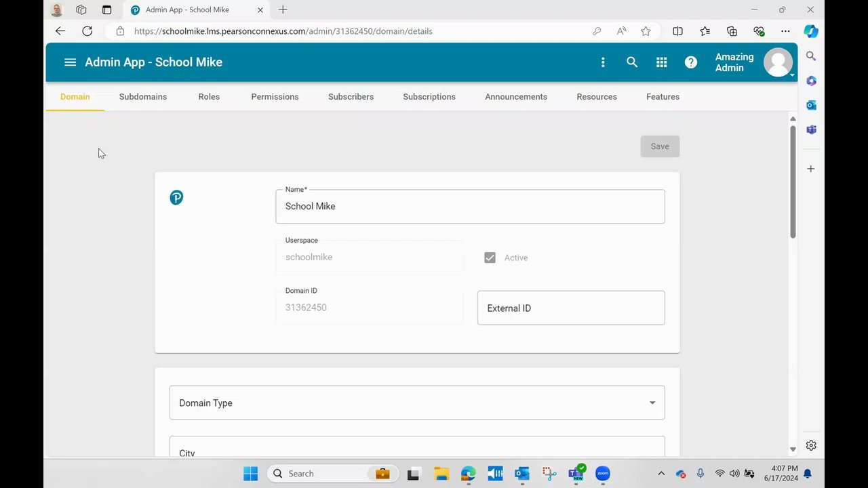Add page to favorites with star icon
The height and width of the screenshot is (488, 868).
pos(646,31)
